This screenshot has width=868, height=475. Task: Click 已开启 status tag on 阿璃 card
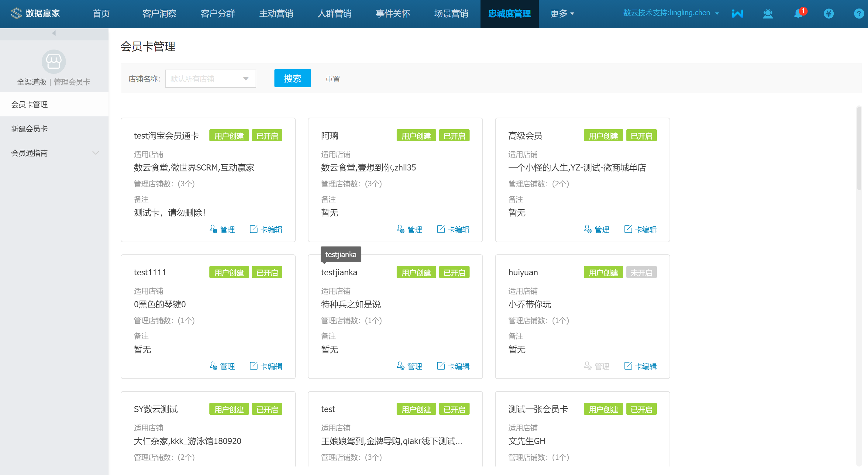[x=454, y=136]
